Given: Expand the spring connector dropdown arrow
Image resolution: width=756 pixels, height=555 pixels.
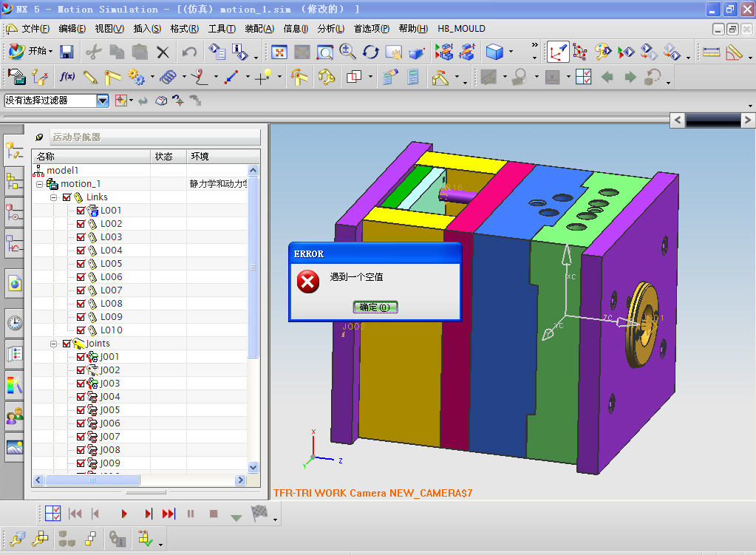Looking at the screenshot, I should click(x=184, y=77).
